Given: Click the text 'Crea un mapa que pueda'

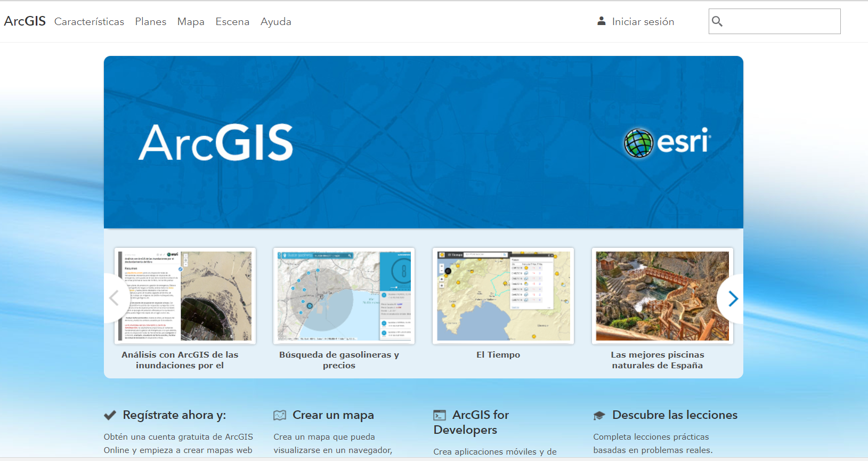Looking at the screenshot, I should 324,436.
